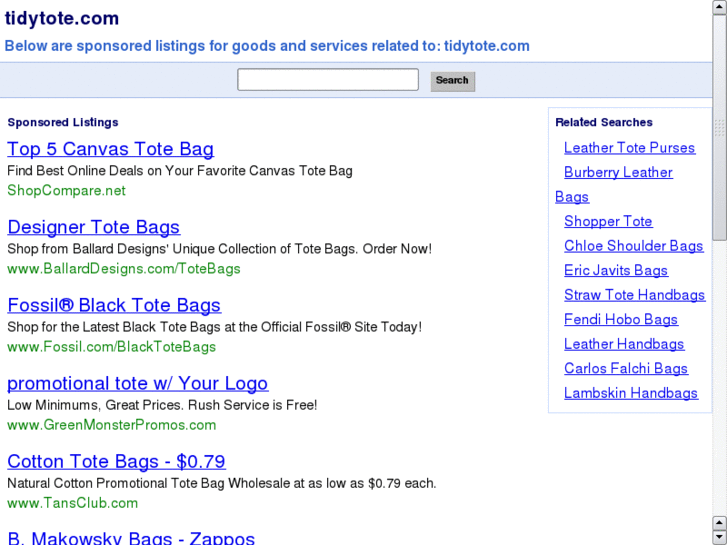Select Shopper Tote related search

608,222
